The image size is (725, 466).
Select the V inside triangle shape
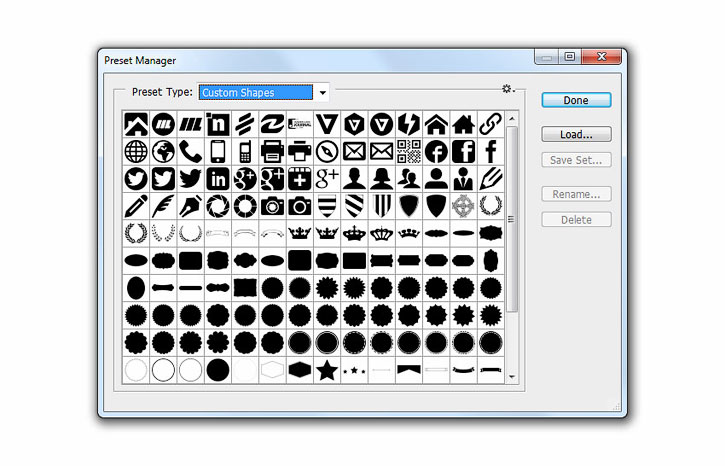point(327,124)
